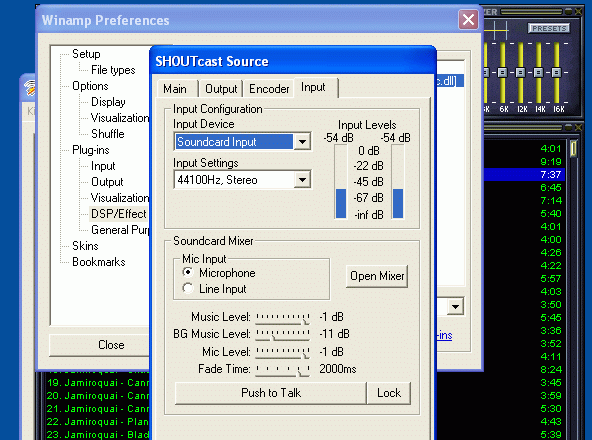The height and width of the screenshot is (440, 592).
Task: Shade the Winamp equalizer window
Action: click(x=569, y=12)
